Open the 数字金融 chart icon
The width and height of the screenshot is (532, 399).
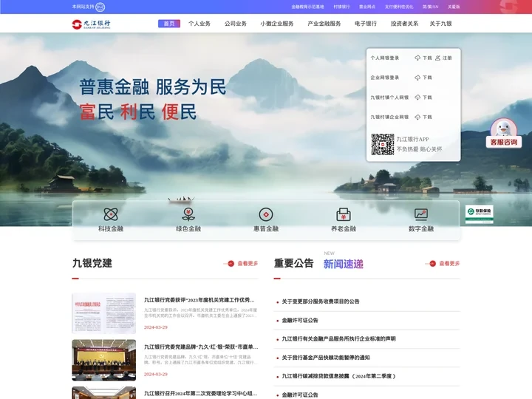421,214
